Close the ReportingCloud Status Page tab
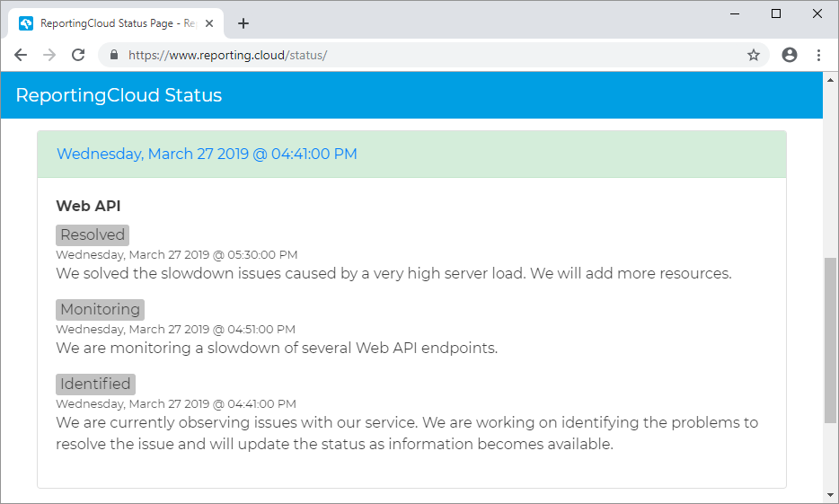839x504 pixels. 209,23
